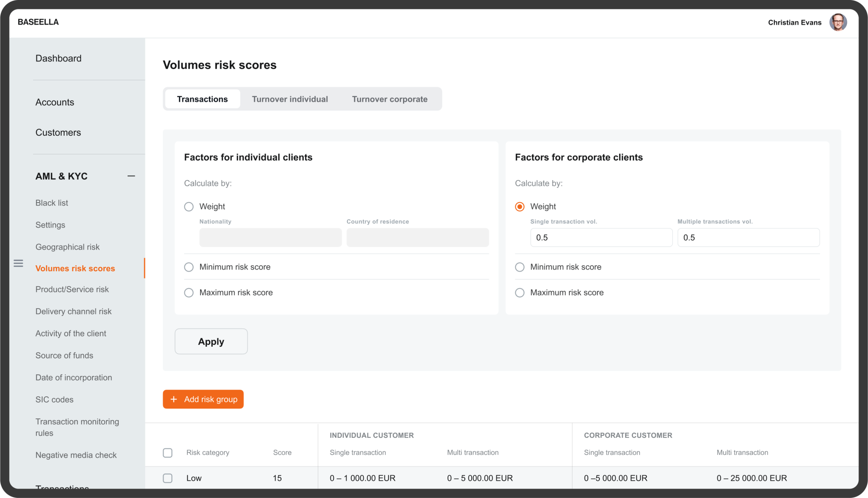
Task: Click the Single transaction vol. input field
Action: (601, 237)
